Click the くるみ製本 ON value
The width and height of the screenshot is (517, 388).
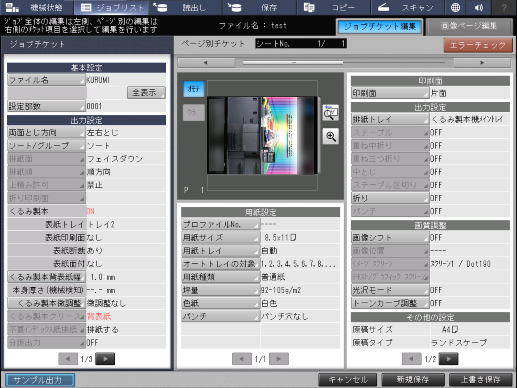click(90, 211)
